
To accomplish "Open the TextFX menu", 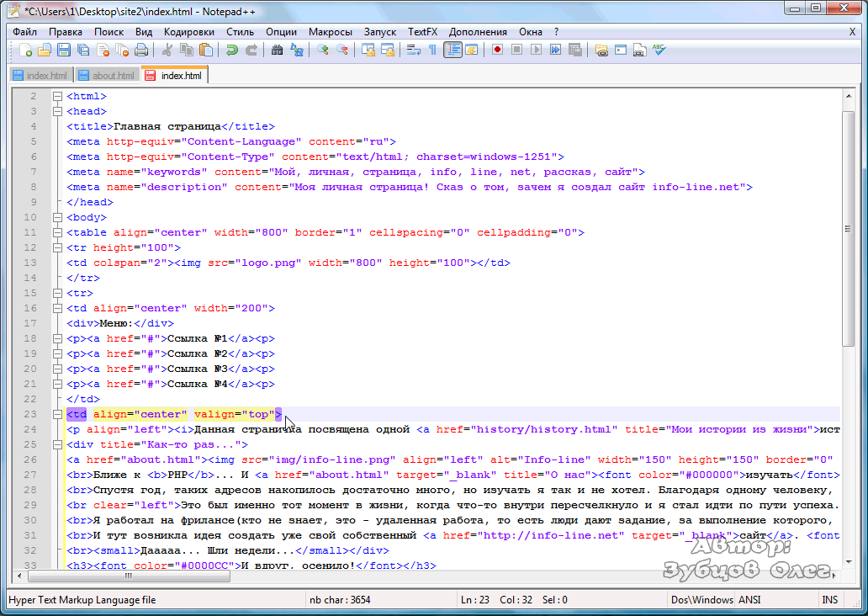I will click(x=422, y=31).
